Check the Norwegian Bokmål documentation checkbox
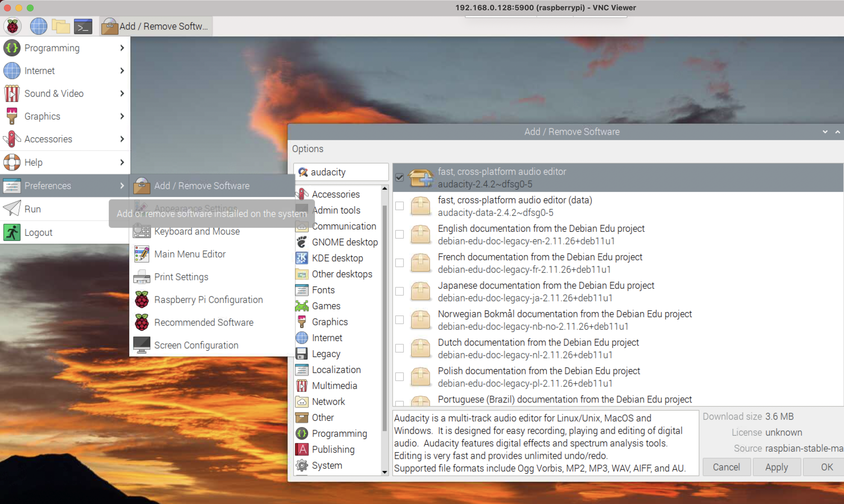 tap(400, 320)
